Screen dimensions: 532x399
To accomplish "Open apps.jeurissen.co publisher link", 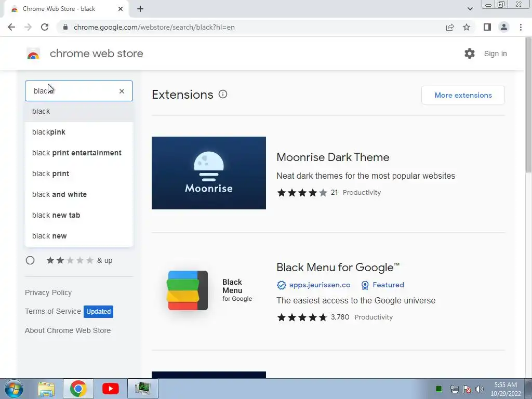I will point(320,285).
